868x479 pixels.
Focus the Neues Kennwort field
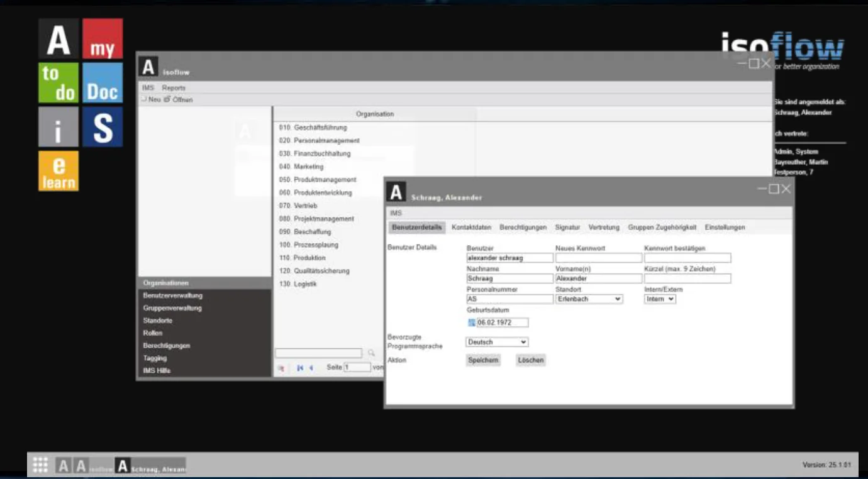599,258
